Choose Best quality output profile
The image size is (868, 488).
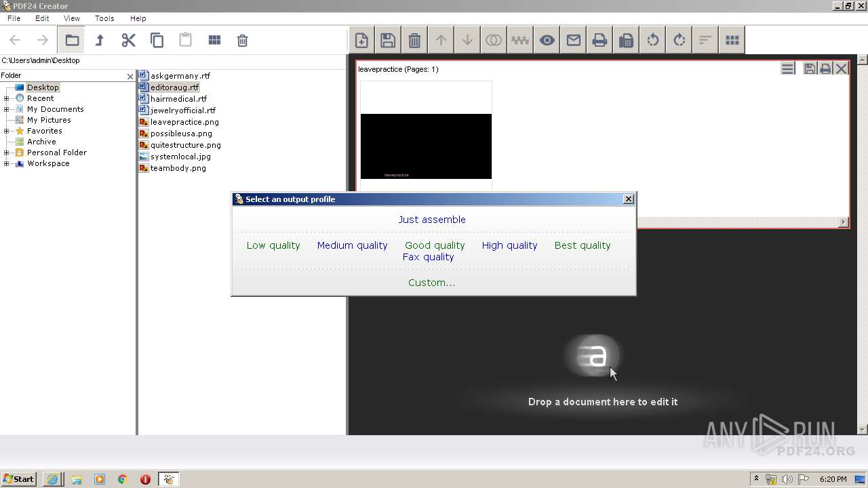coord(583,245)
